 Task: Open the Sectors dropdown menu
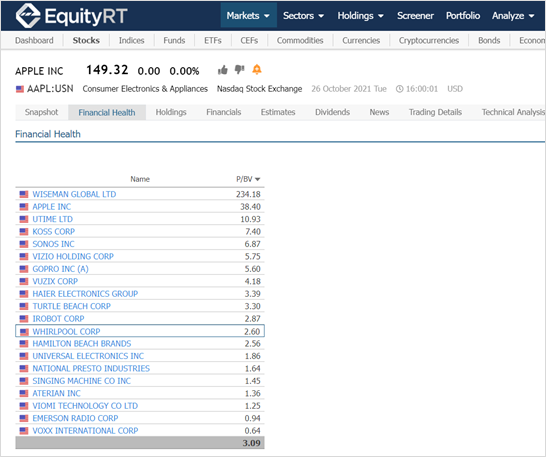tap(303, 16)
